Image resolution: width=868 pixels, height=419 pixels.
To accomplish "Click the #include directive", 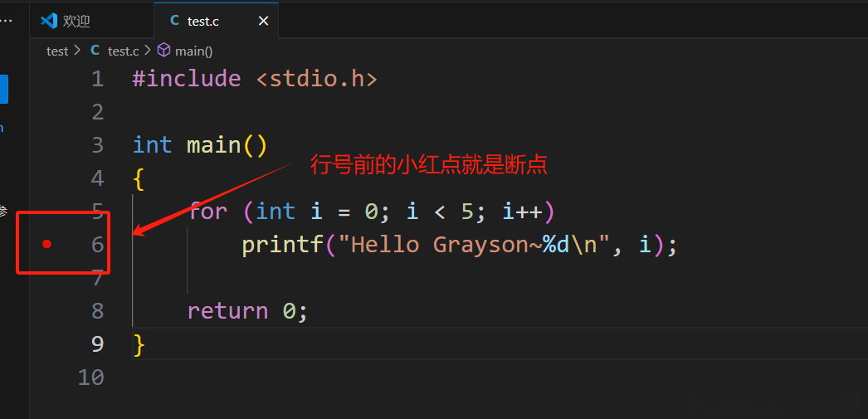I will point(187,79).
